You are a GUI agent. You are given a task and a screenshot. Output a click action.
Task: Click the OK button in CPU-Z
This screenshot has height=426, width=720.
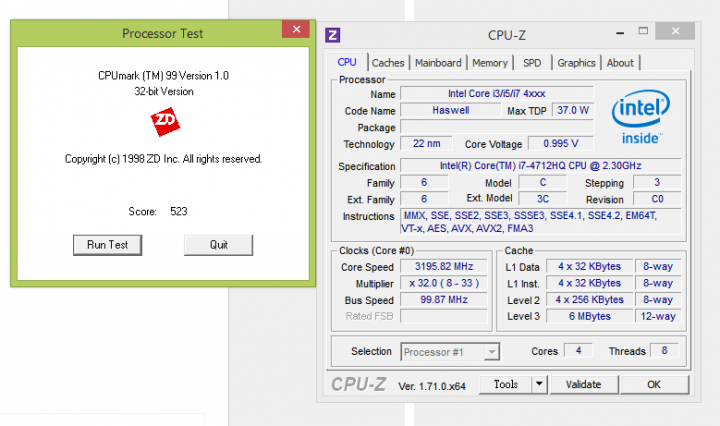point(654,384)
